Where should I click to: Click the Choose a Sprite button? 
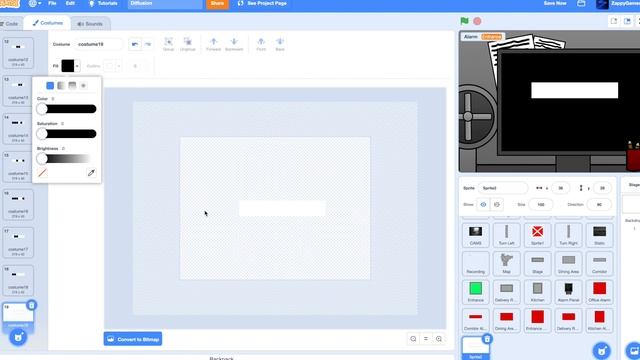(x=602, y=351)
